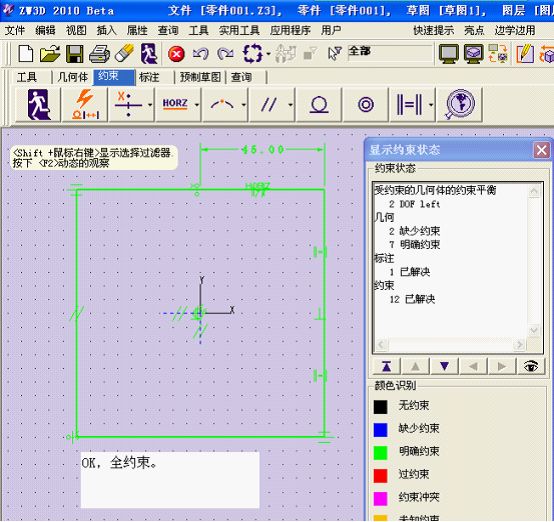Save with the floppy disk icon
554x522 pixels.
click(x=75, y=54)
